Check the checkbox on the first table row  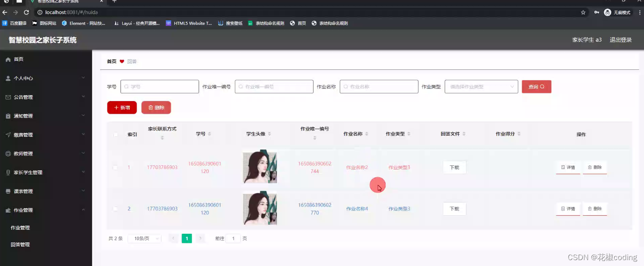click(115, 167)
